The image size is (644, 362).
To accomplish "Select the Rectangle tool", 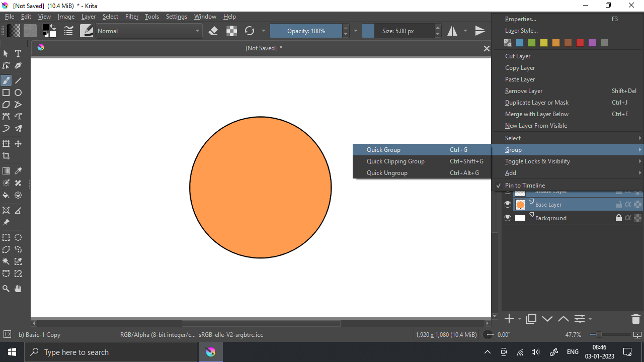I will click(x=6, y=93).
